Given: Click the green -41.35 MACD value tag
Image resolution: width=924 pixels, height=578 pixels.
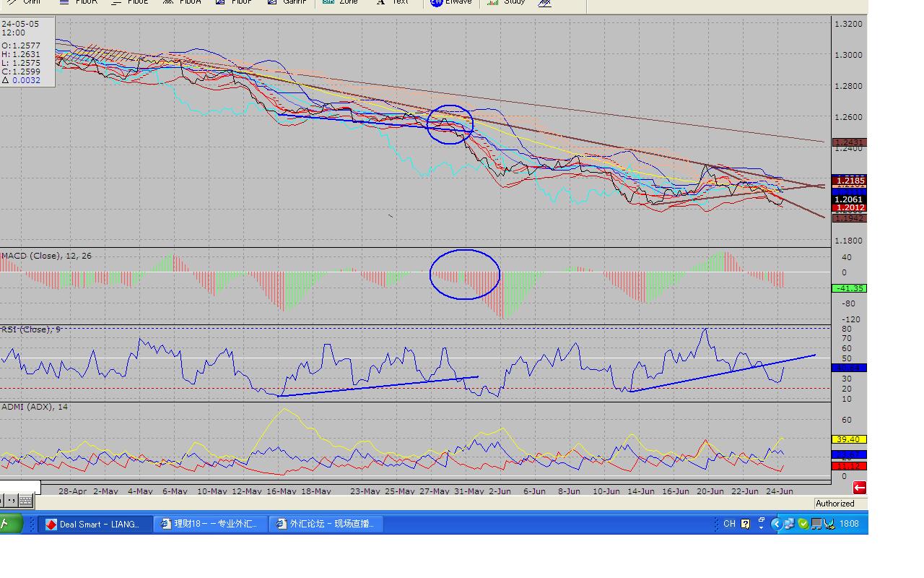Looking at the screenshot, I should point(848,288).
